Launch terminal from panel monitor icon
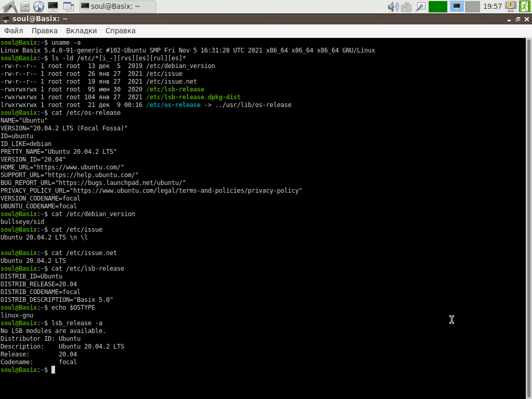This screenshot has width=532, height=399. pos(52,6)
